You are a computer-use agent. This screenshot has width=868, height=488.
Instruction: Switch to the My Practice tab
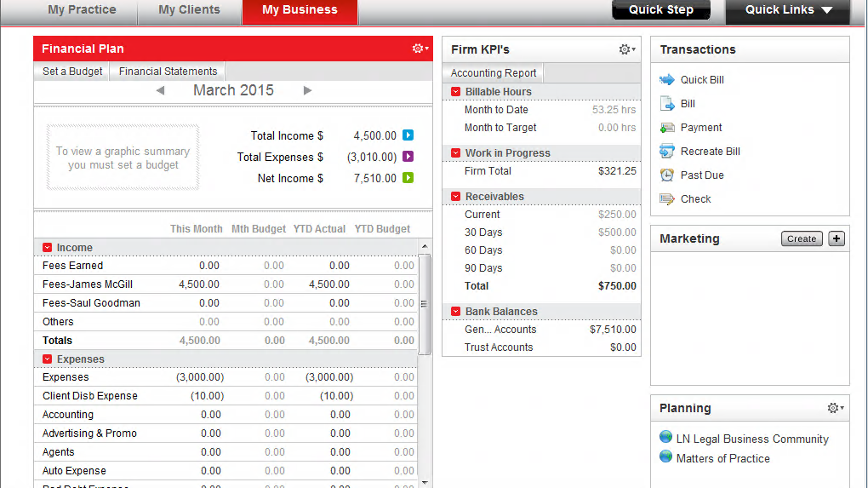click(82, 11)
